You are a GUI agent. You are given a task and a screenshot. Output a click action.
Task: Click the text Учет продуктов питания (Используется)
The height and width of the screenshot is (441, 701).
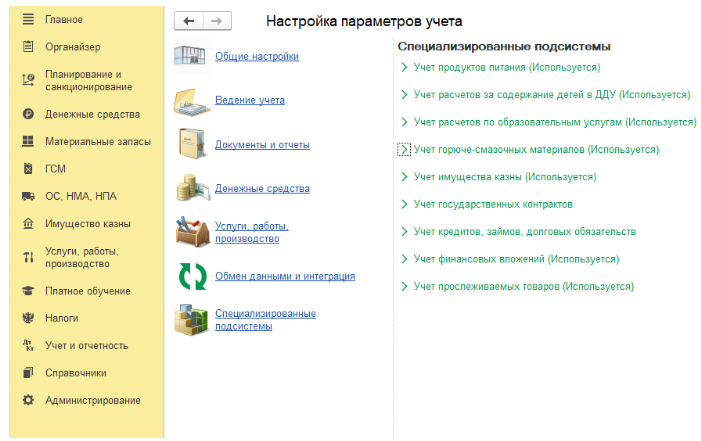[x=507, y=67]
